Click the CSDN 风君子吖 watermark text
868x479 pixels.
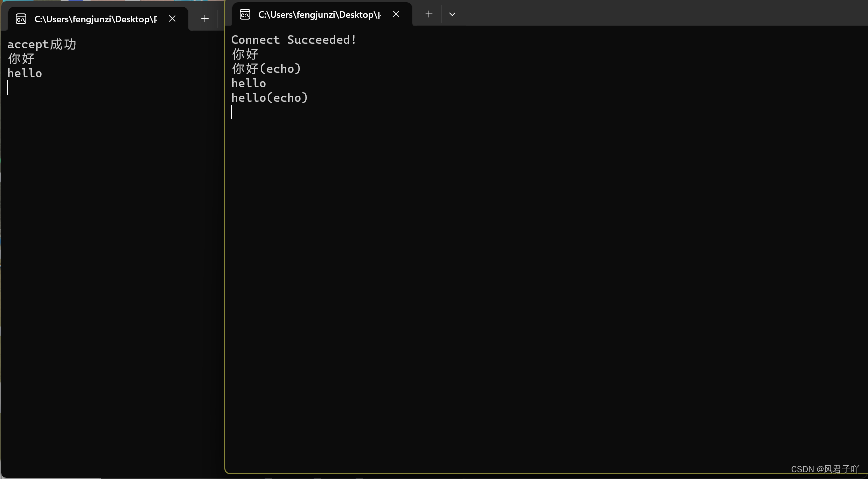[x=824, y=469]
